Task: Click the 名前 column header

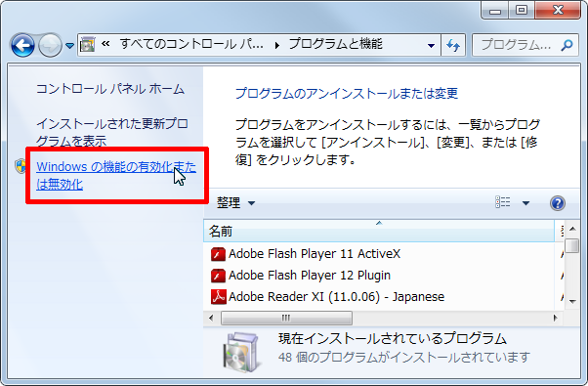Action: tap(379, 231)
